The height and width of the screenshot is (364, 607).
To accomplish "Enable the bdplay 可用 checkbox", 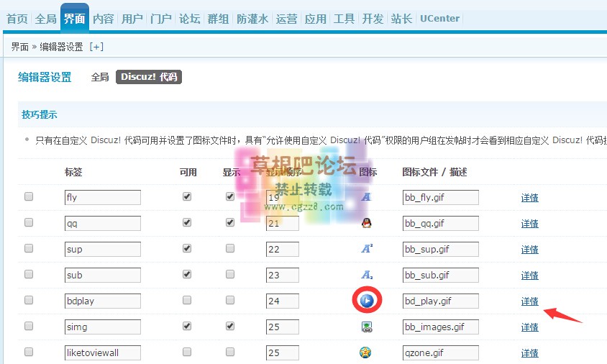I will pos(187,300).
